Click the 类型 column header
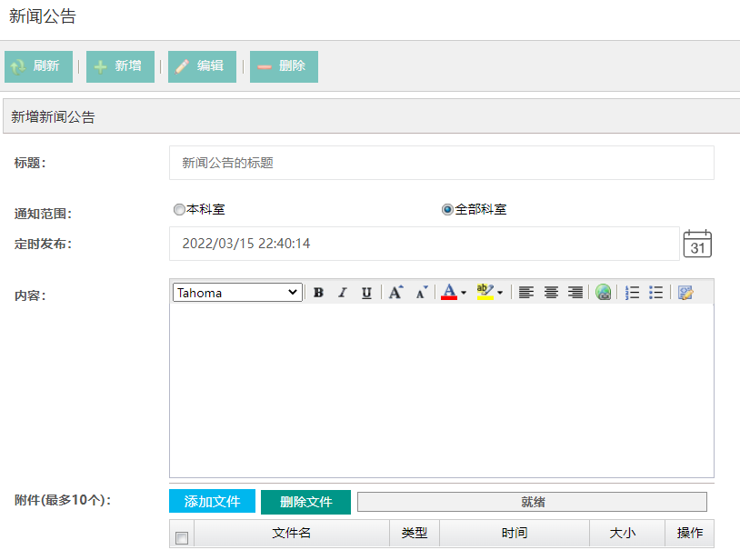Screen dimensions: 740x560 click(415, 533)
